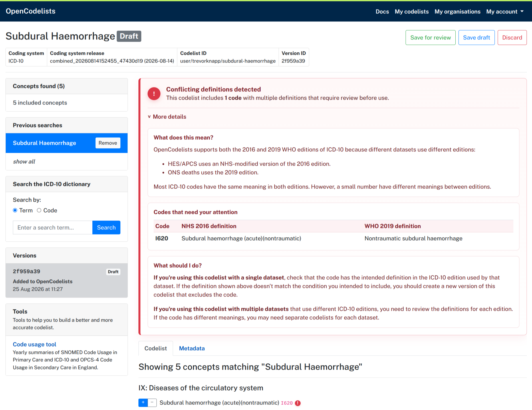Click the Save for review button
The width and height of the screenshot is (532, 410).
coord(430,37)
